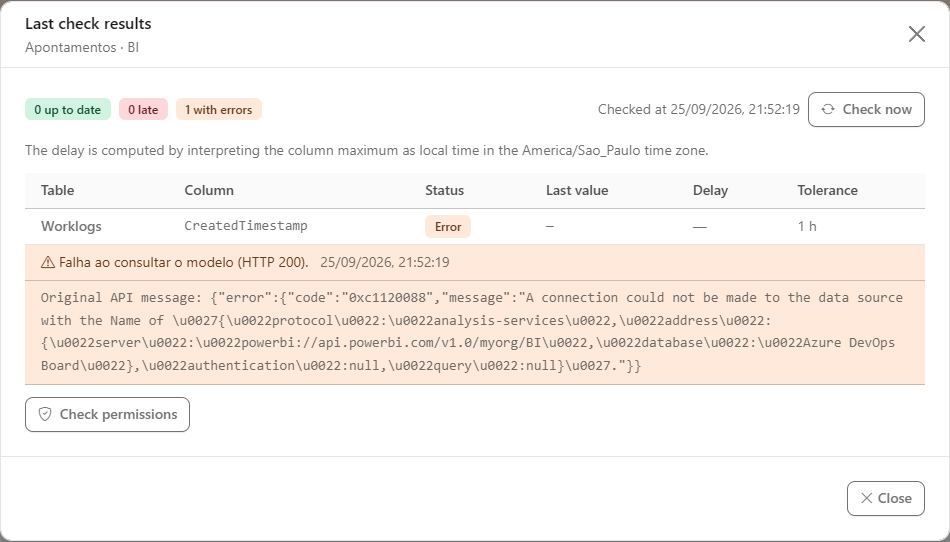This screenshot has height=542, width=950.
Task: Close the dialog with the top X icon
Action: 917,34
